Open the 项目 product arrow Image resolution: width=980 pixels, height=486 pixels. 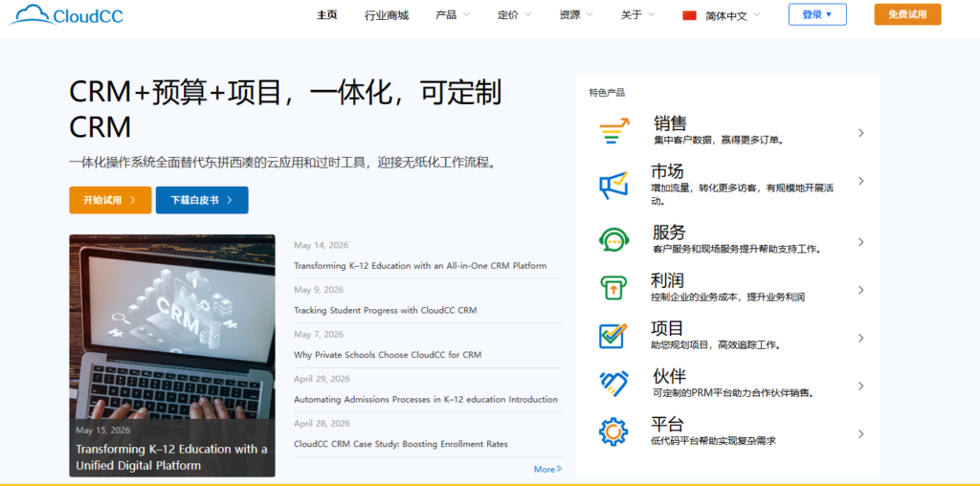[860, 338]
